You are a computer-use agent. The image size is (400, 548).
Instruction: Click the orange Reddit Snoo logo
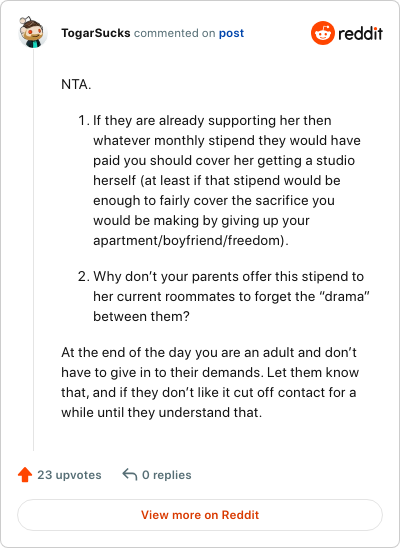point(322,33)
